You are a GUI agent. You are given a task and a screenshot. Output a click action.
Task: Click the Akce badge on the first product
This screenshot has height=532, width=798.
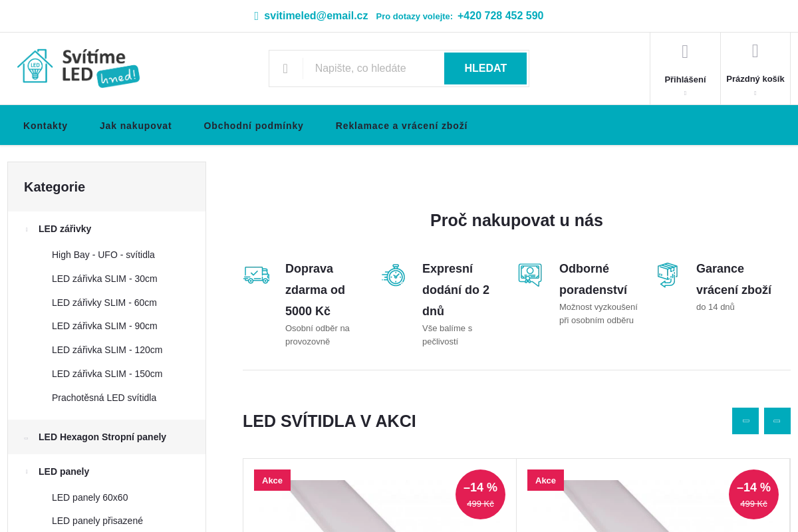coord(272,479)
